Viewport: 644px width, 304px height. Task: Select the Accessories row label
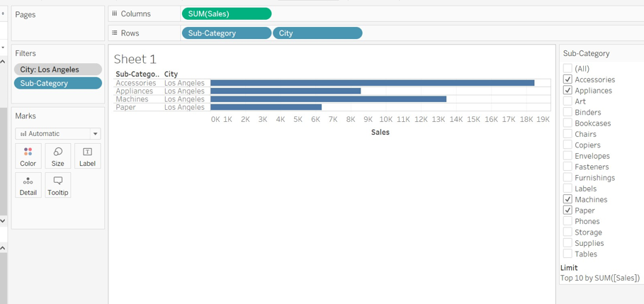coord(136,83)
